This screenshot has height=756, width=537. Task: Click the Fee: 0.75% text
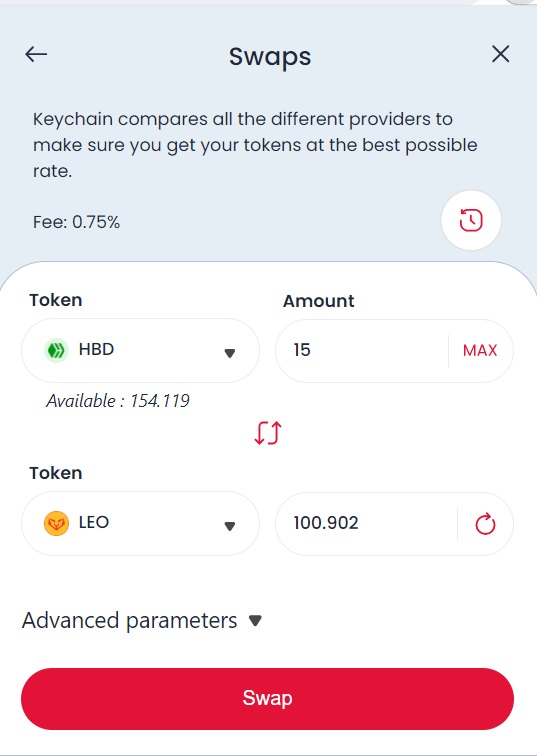click(76, 222)
